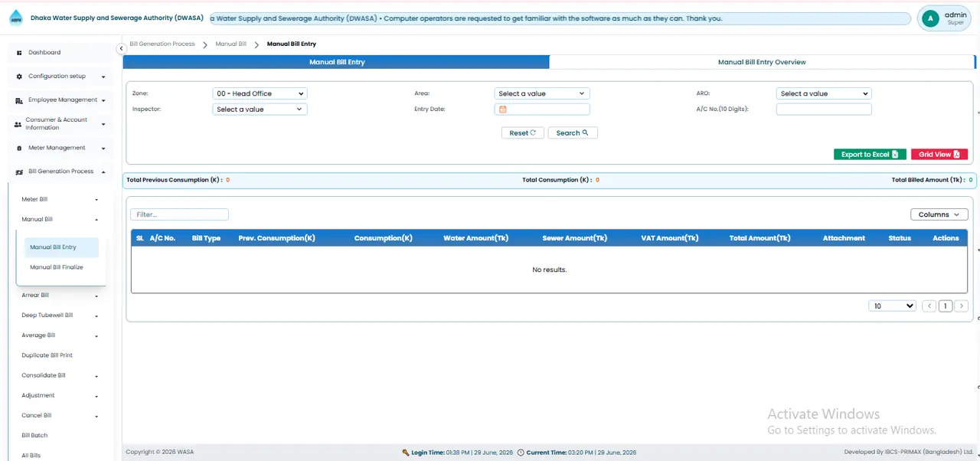Sort by Consumption(K) column header
The height and width of the screenshot is (461, 980).
pyautogui.click(x=383, y=238)
